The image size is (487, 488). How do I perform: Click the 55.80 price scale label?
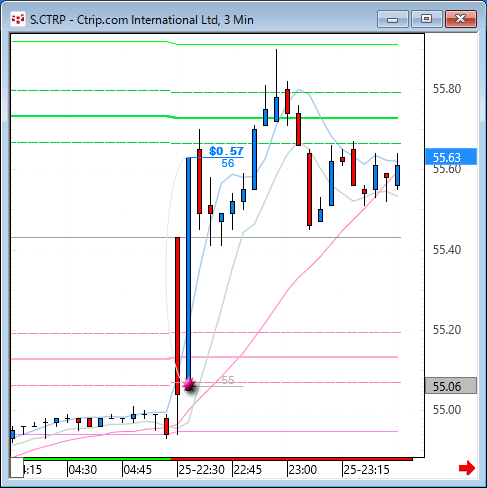447,89
